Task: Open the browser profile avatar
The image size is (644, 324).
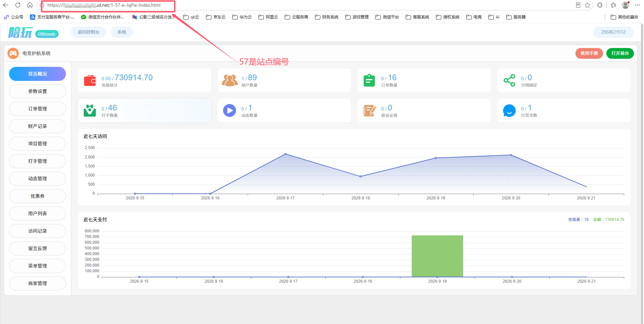Action: point(626,5)
